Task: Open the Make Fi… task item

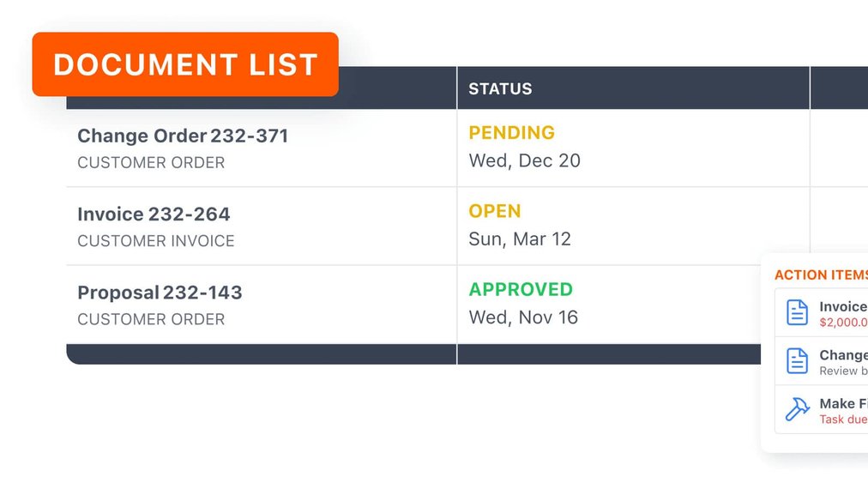Action: [842, 403]
